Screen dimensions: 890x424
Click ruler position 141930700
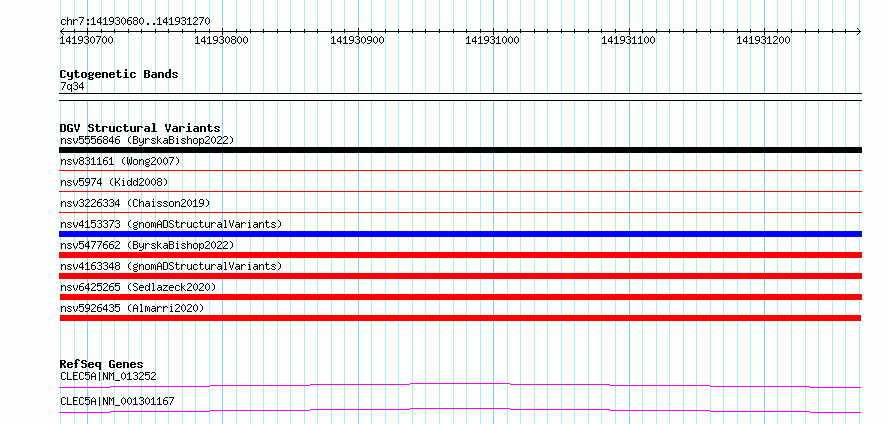[87, 40]
